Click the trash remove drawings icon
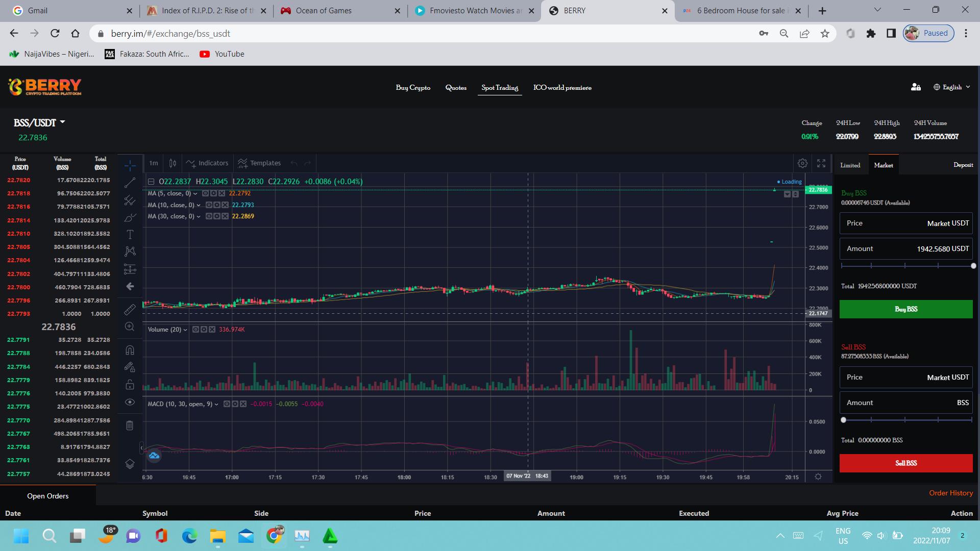 tap(130, 425)
